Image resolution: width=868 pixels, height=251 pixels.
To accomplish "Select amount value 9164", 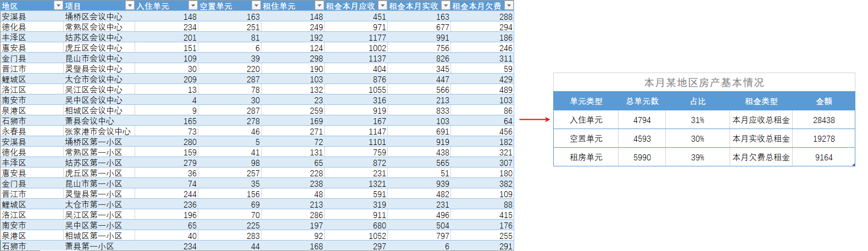I will pyautogui.click(x=824, y=157).
